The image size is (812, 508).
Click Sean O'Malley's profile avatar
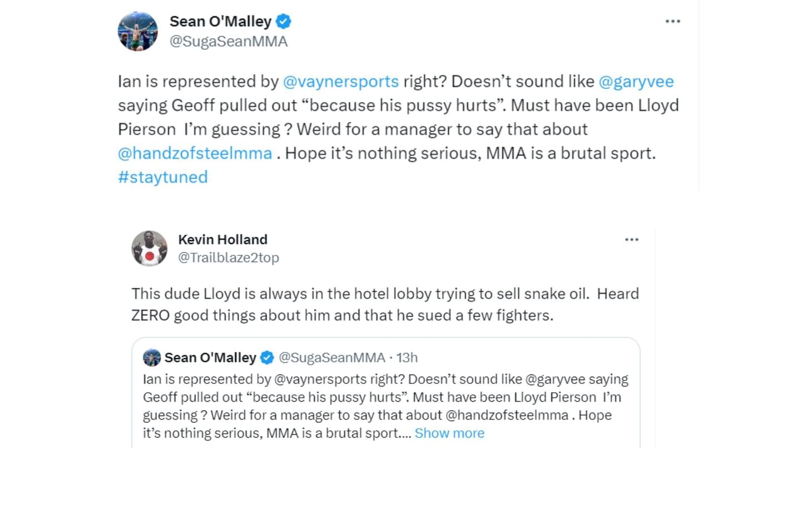tap(138, 31)
